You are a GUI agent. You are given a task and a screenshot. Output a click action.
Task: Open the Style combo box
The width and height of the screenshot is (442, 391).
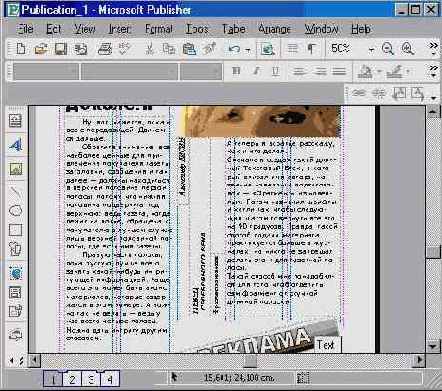[x=46, y=71]
